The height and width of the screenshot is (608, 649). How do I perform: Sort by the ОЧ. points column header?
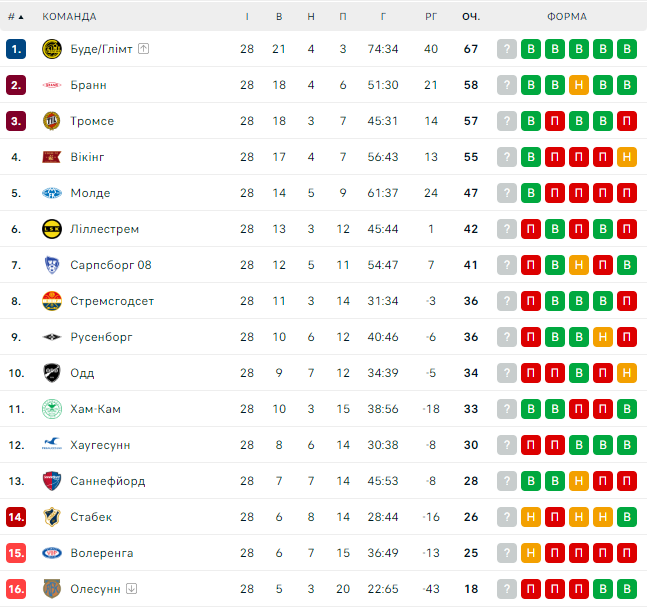click(471, 17)
